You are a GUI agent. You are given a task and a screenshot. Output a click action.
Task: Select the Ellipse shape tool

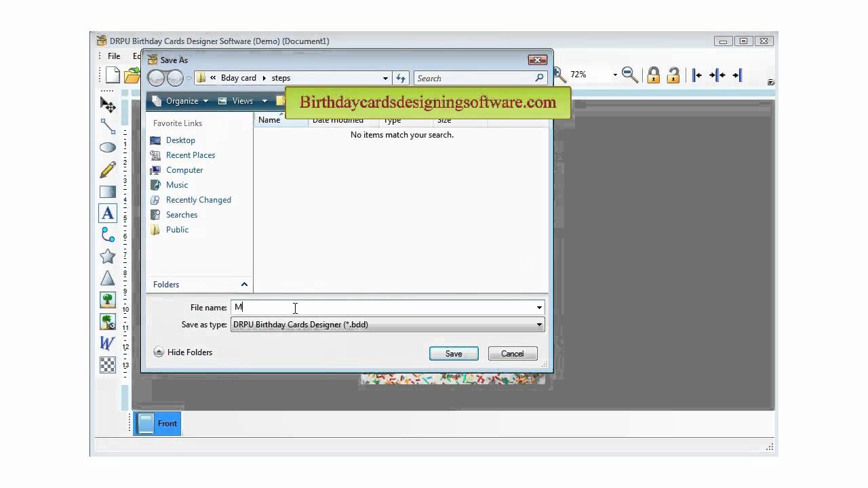click(108, 148)
